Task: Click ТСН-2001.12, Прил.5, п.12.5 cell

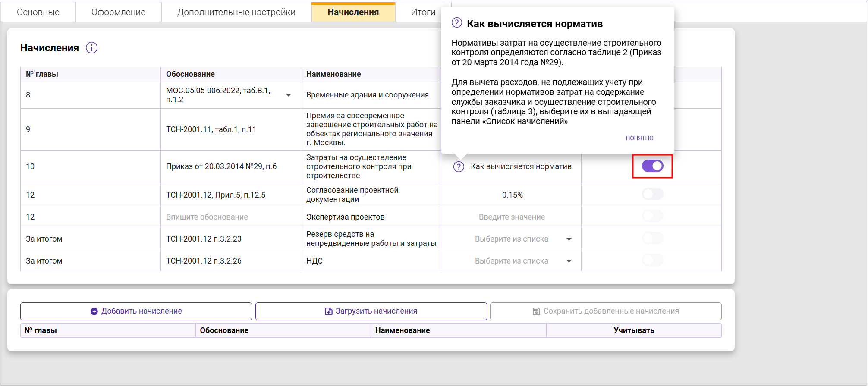Action: point(231,195)
